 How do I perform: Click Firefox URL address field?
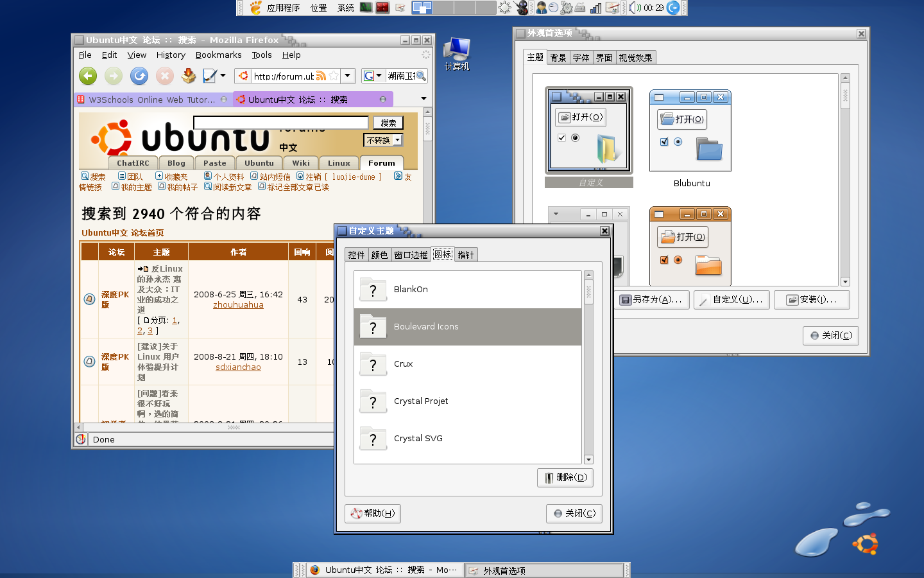click(283, 76)
